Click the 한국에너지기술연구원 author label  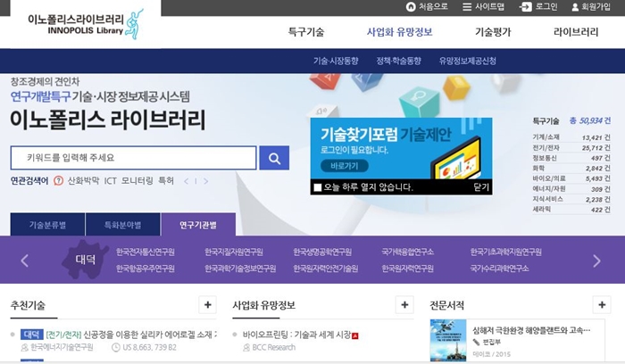coord(62,347)
